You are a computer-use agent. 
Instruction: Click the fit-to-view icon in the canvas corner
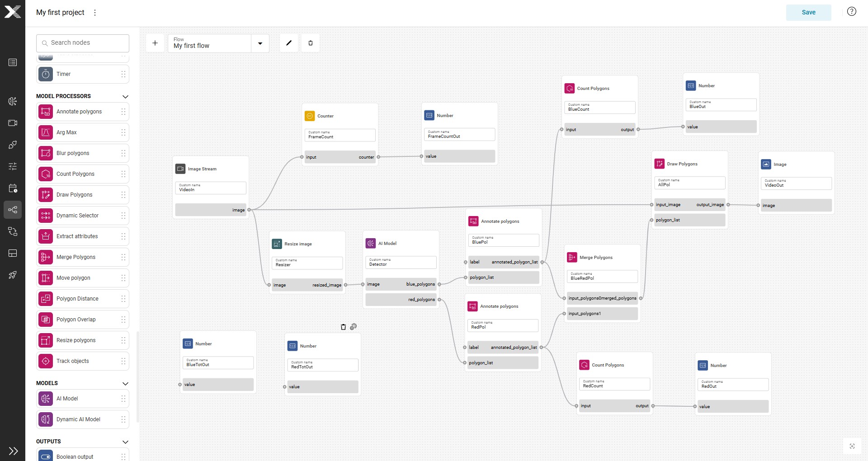click(x=852, y=446)
